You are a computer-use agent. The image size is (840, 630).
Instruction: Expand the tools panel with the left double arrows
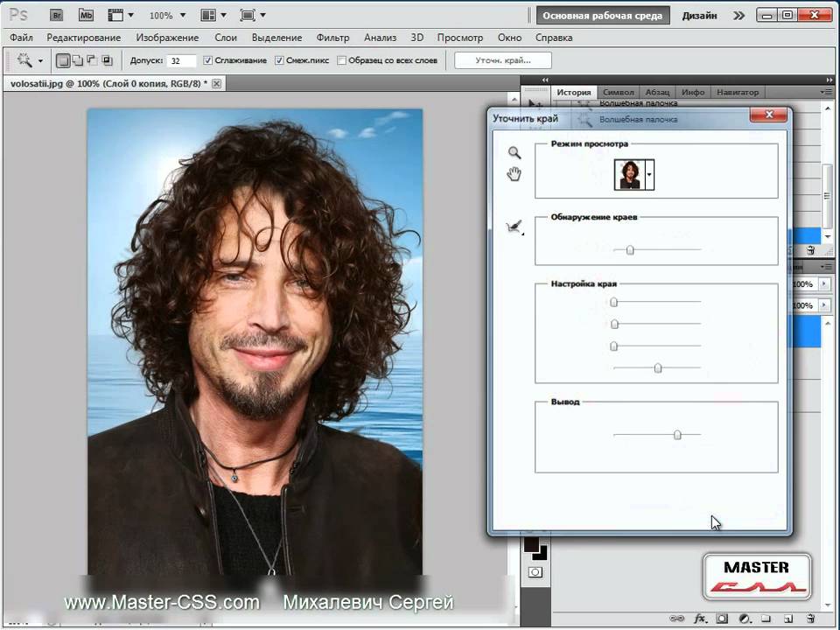pos(545,80)
